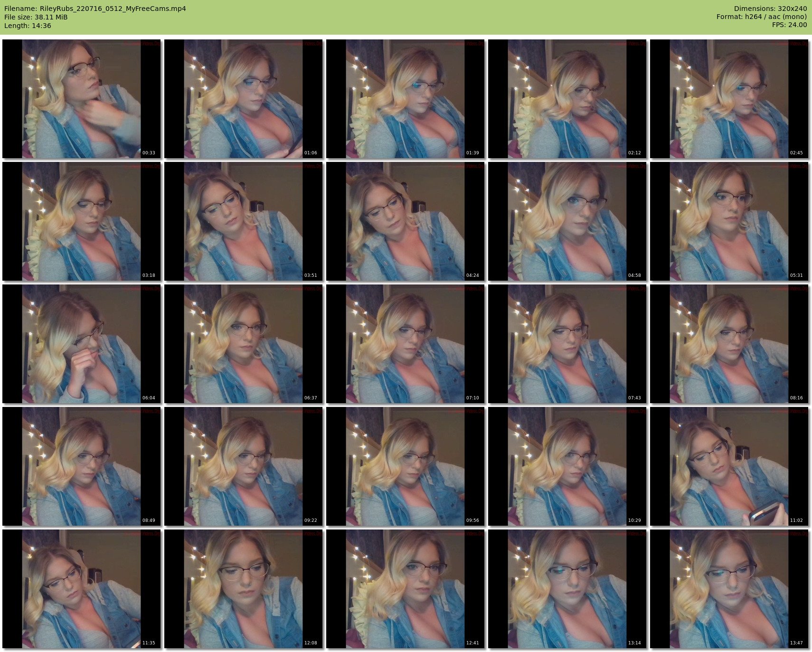This screenshot has height=652, width=812.
Task: Click the "Format: h264 / aac (mono)" line
Action: pyautogui.click(x=762, y=17)
